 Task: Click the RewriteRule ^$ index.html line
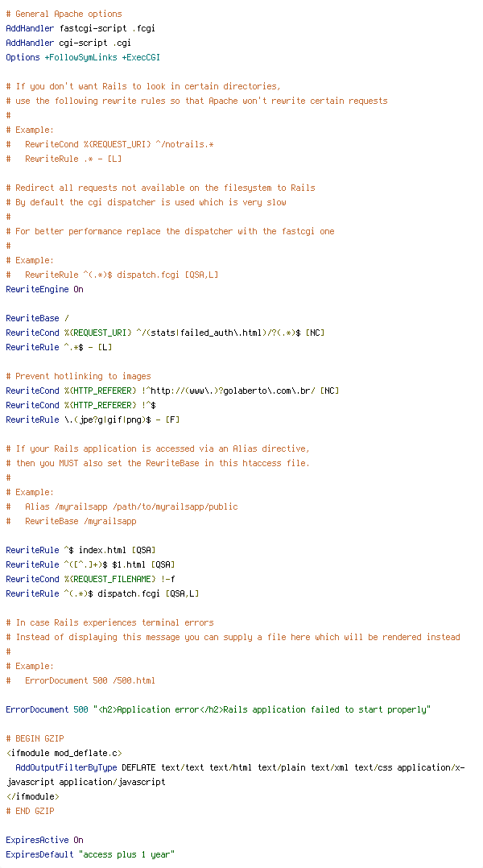[80, 550]
